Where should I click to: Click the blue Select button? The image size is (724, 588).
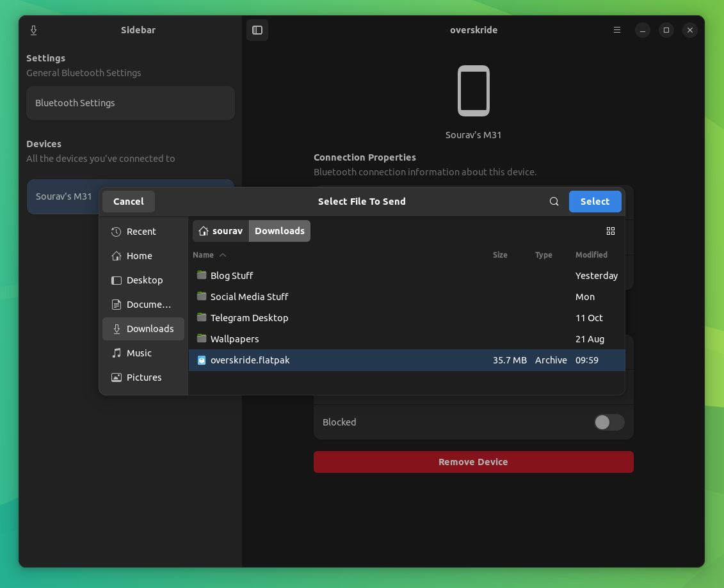point(595,201)
